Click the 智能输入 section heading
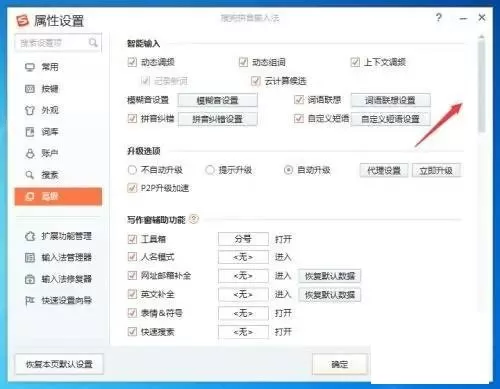Screen dimensions: 500x389 (x=144, y=43)
